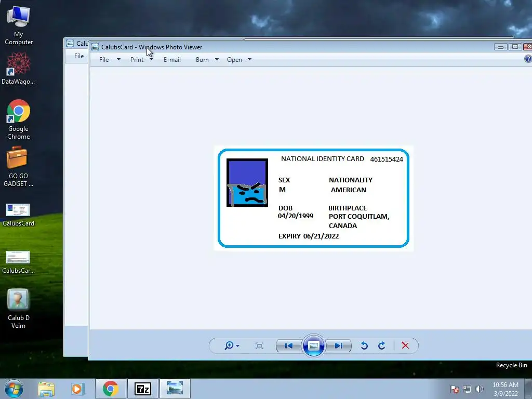Maximize the CalubsCard Photo Viewer window

click(x=515, y=47)
